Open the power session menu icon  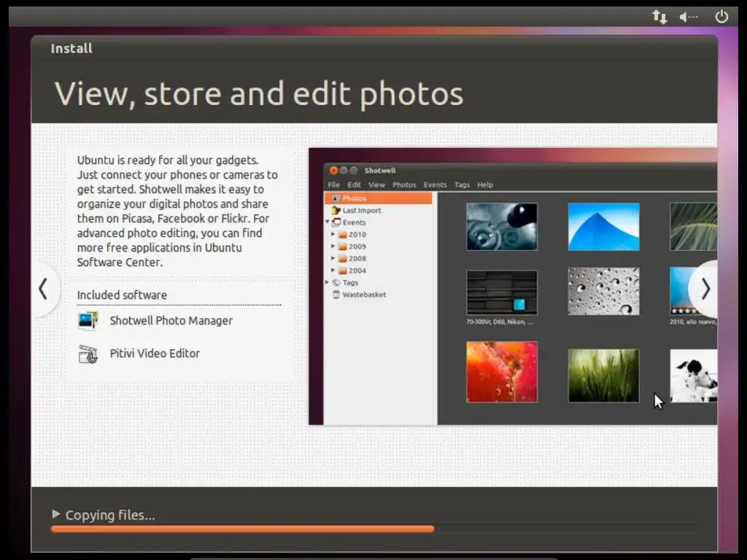coord(721,17)
